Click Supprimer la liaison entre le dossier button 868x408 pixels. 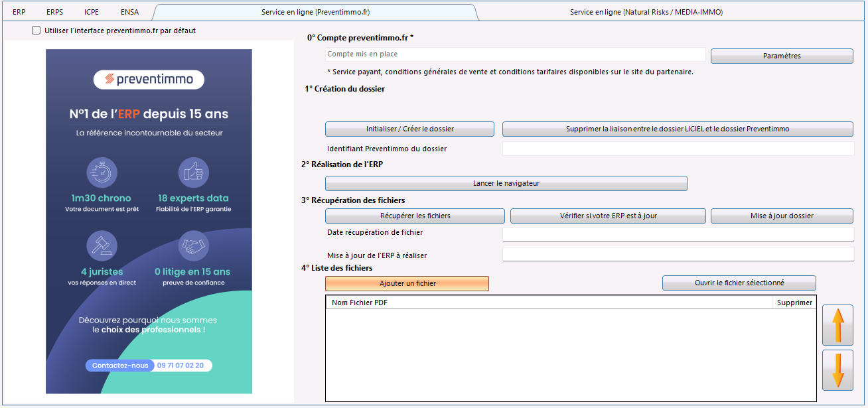(678, 129)
